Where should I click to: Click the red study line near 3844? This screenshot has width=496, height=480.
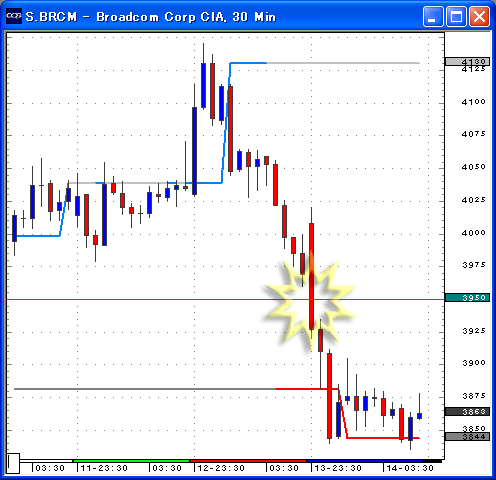[383, 438]
